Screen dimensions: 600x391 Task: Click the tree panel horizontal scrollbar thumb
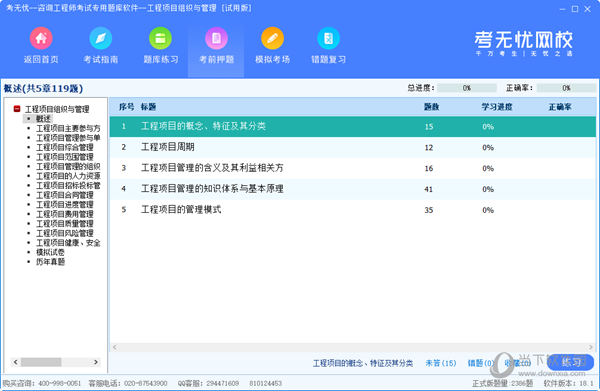(x=41, y=362)
